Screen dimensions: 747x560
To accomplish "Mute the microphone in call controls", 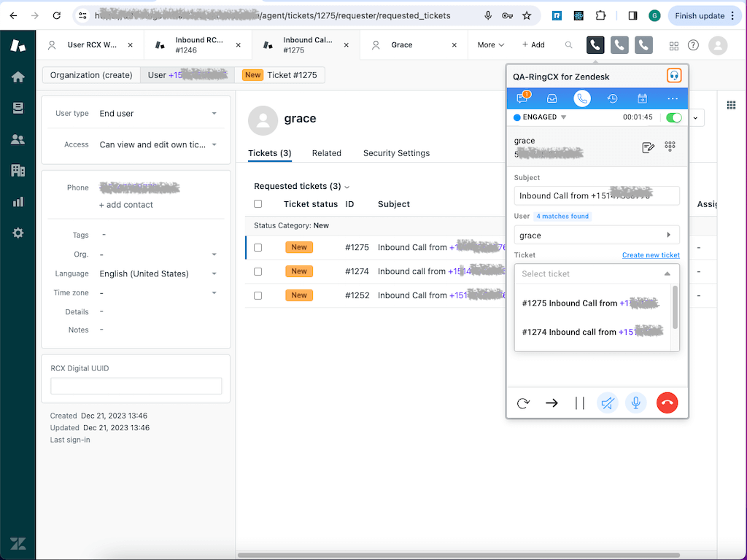I will 635,402.
